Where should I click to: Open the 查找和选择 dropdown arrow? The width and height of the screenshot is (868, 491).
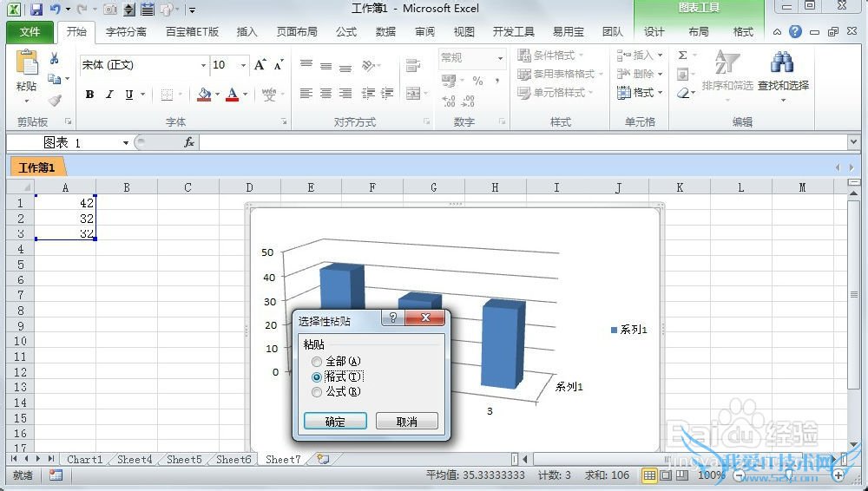pyautogui.click(x=783, y=101)
